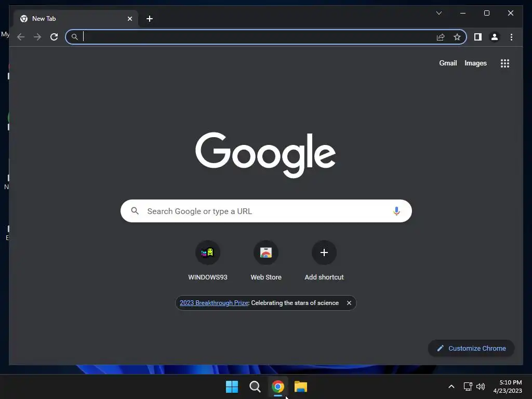Open the Chrome profile avatar menu
532x399 pixels.
point(495,37)
